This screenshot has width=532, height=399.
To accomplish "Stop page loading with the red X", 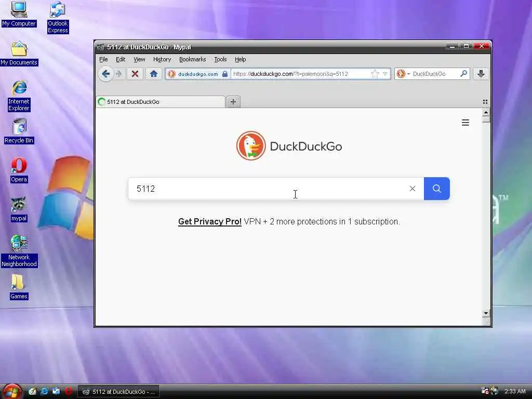I will pyautogui.click(x=135, y=74).
